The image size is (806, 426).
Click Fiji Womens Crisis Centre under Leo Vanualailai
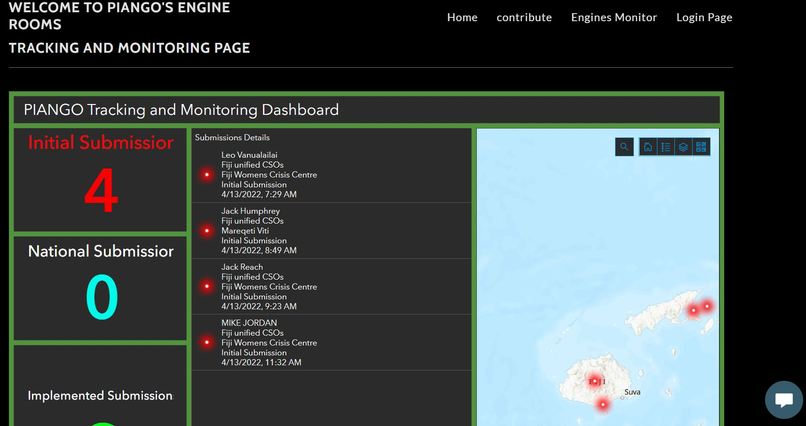coord(269,175)
